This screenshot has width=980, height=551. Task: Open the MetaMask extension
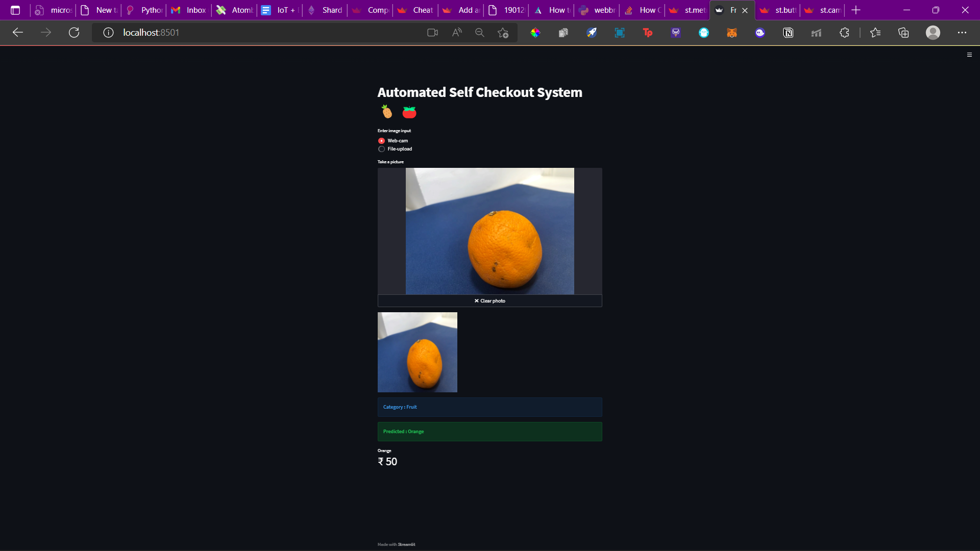(732, 32)
